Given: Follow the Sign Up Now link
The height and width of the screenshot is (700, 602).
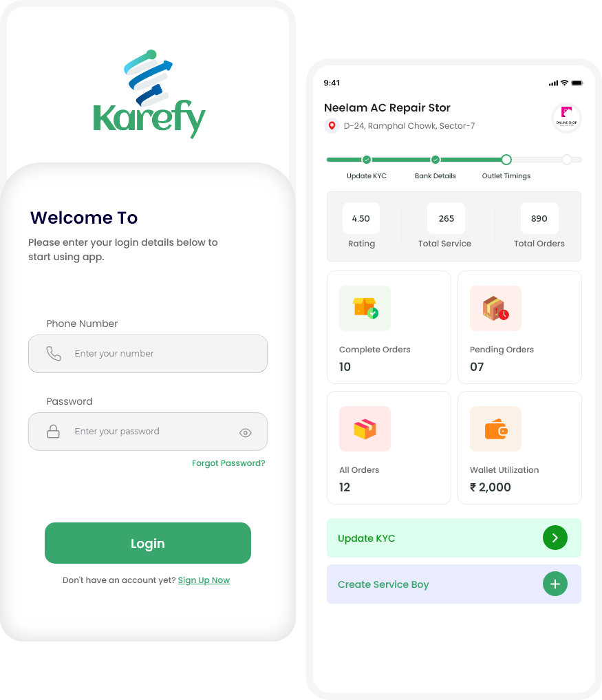Looking at the screenshot, I should tap(204, 580).
